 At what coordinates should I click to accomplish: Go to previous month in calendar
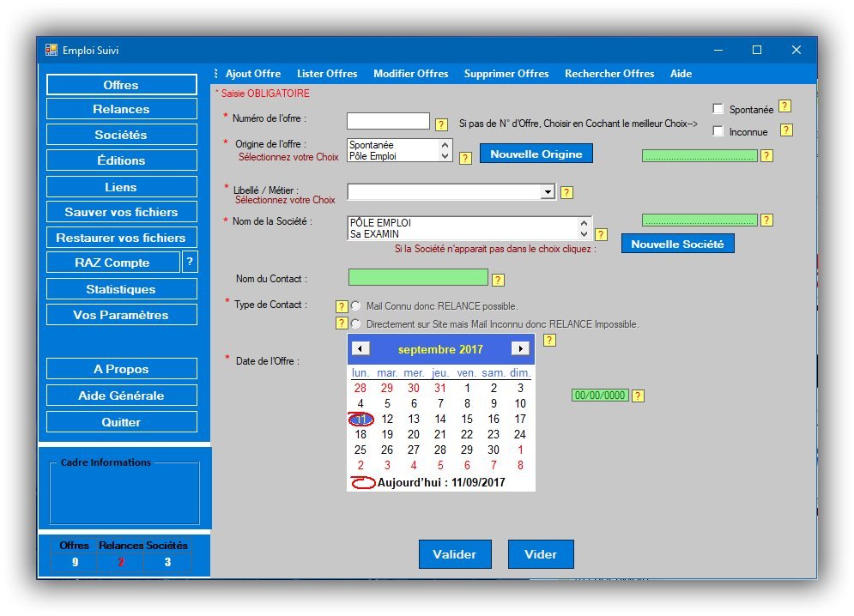tap(361, 348)
